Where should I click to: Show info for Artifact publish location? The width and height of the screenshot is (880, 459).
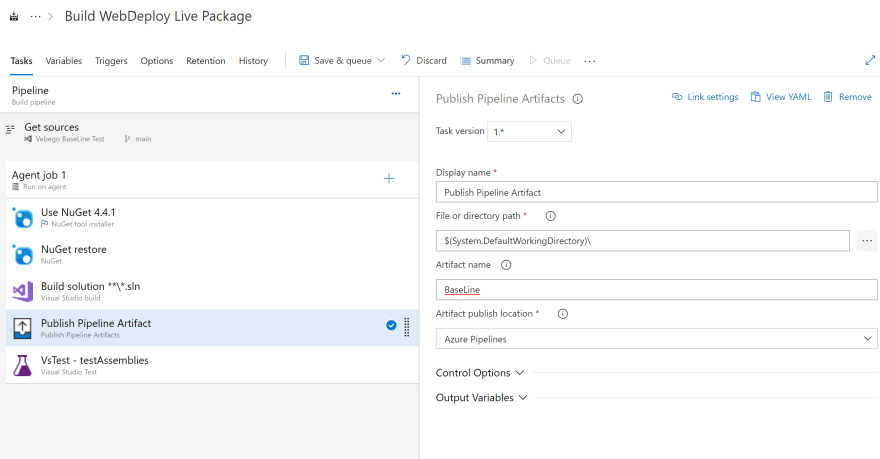pos(562,314)
